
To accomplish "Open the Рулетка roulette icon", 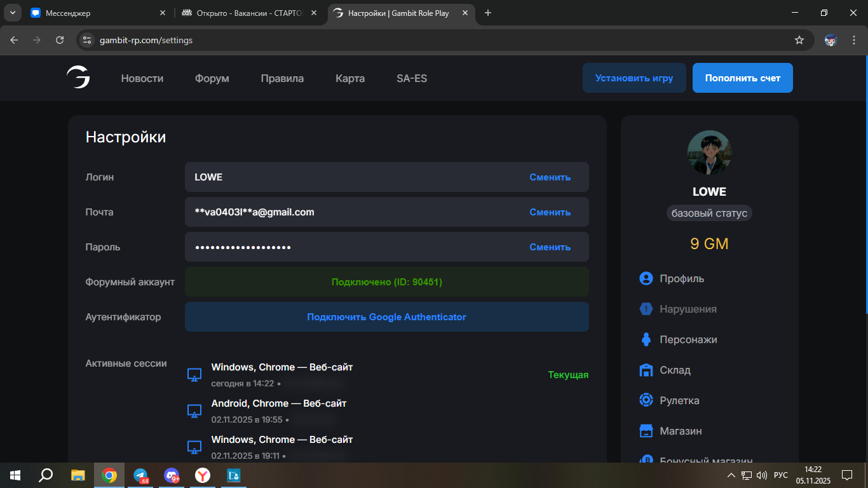I will (646, 400).
